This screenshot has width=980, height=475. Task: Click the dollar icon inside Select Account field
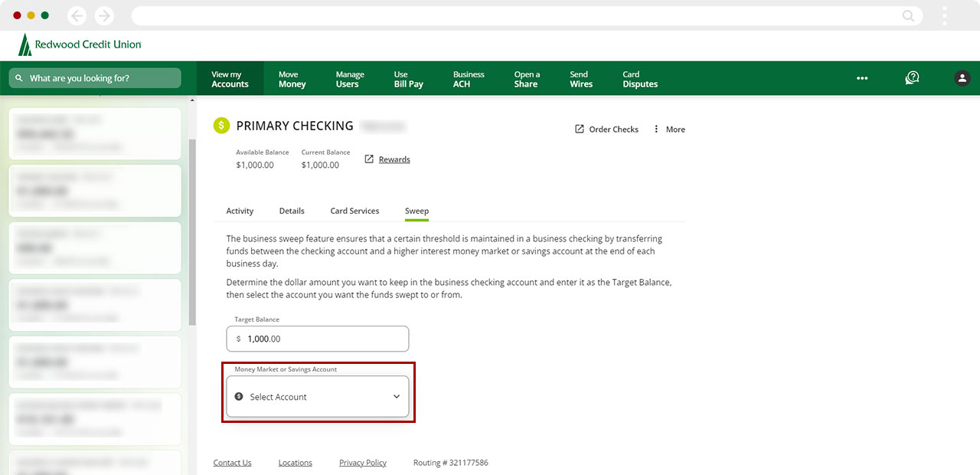pyautogui.click(x=239, y=397)
